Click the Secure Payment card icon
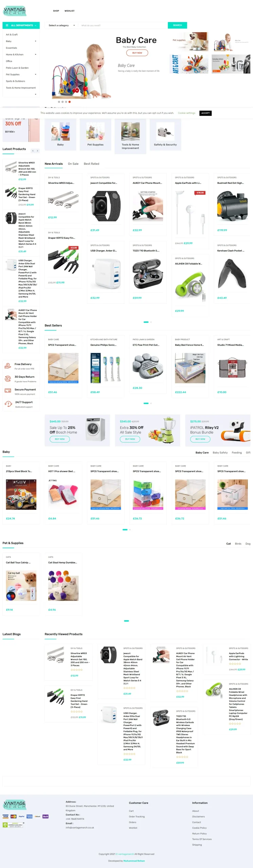The image size is (253, 868). (7, 391)
